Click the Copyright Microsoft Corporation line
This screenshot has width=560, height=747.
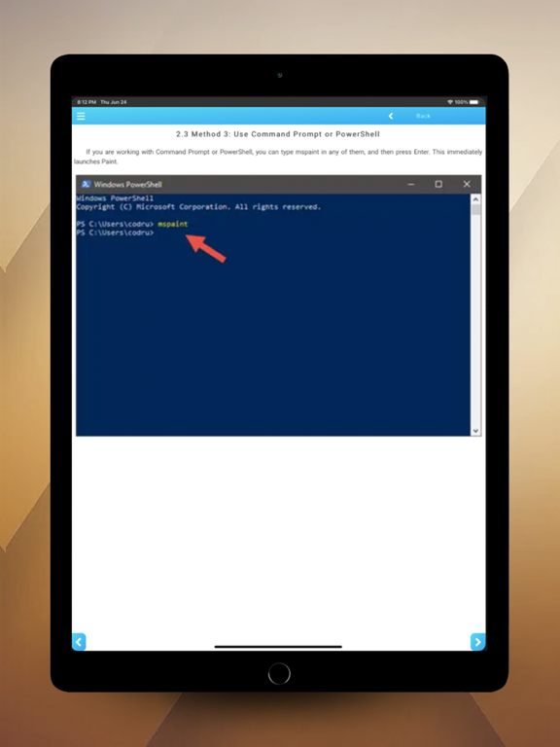pyautogui.click(x=198, y=207)
